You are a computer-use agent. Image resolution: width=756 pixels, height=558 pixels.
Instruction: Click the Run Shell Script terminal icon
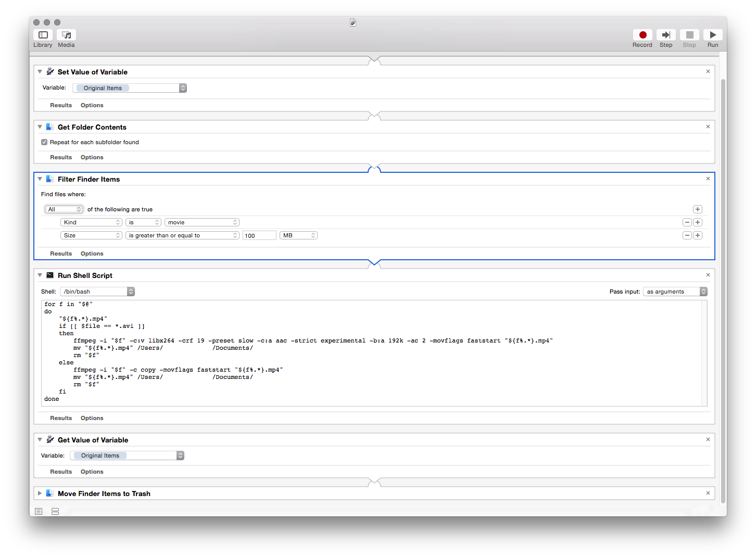tap(50, 275)
